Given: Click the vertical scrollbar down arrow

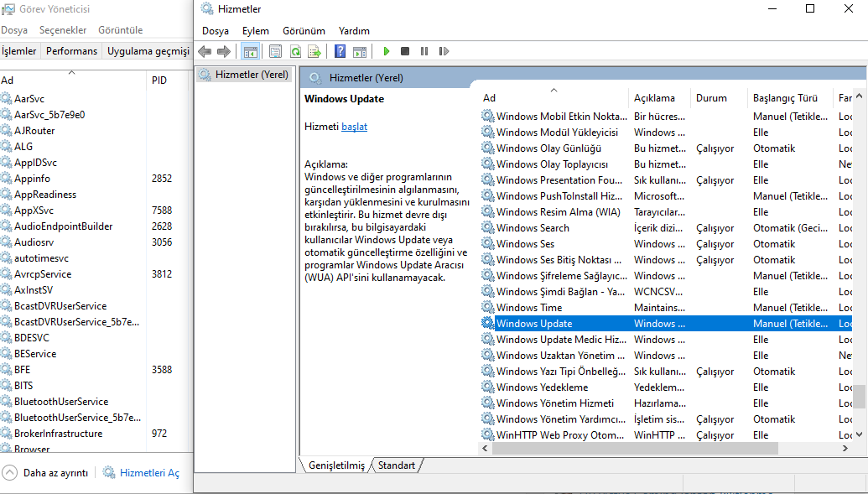Looking at the screenshot, I should (859, 434).
